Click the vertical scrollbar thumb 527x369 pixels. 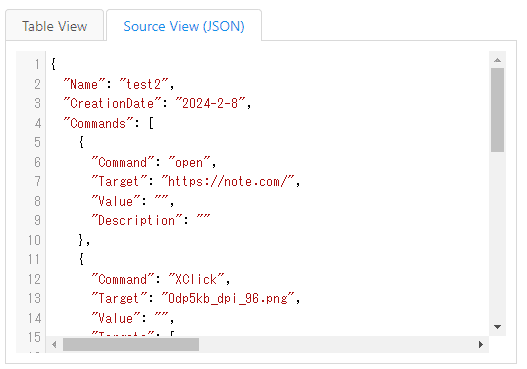pos(497,110)
